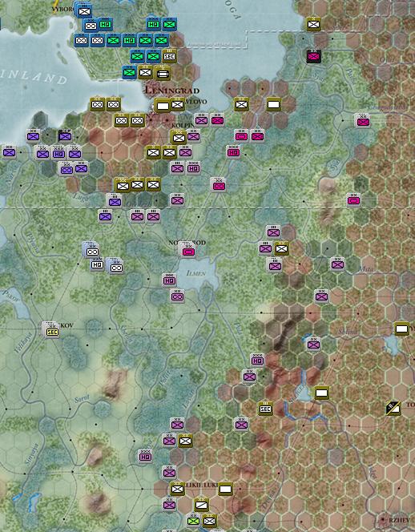The width and height of the screenshot is (415, 532).
Task: Click blank Soviet counter east of Velikie Luki
Action: [225, 489]
